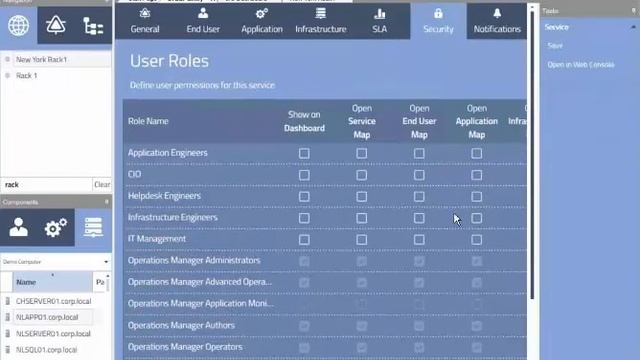The height and width of the screenshot is (360, 640).
Task: Select the infrastructure server components icon
Action: click(93, 227)
